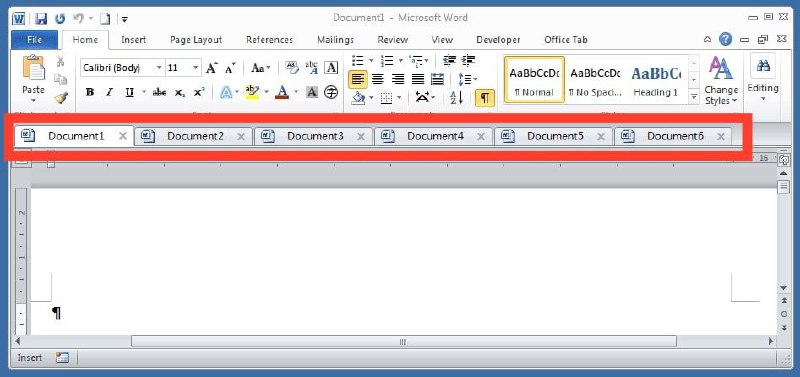Switch to the Review ribbon tab
800x377 pixels.
[x=392, y=40]
